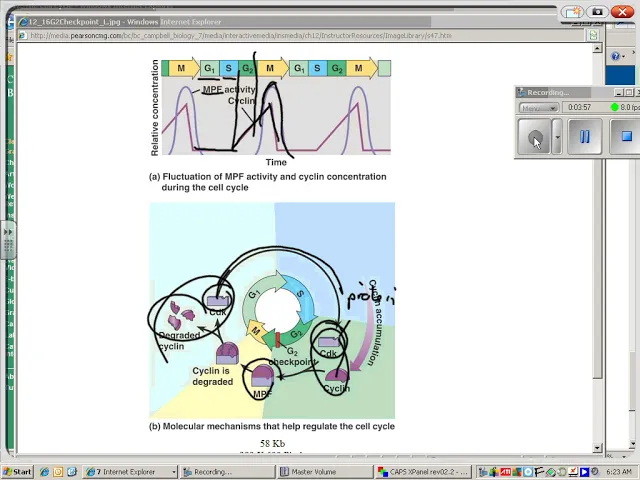Click the '58 Kb' text below the figure

(x=272, y=443)
